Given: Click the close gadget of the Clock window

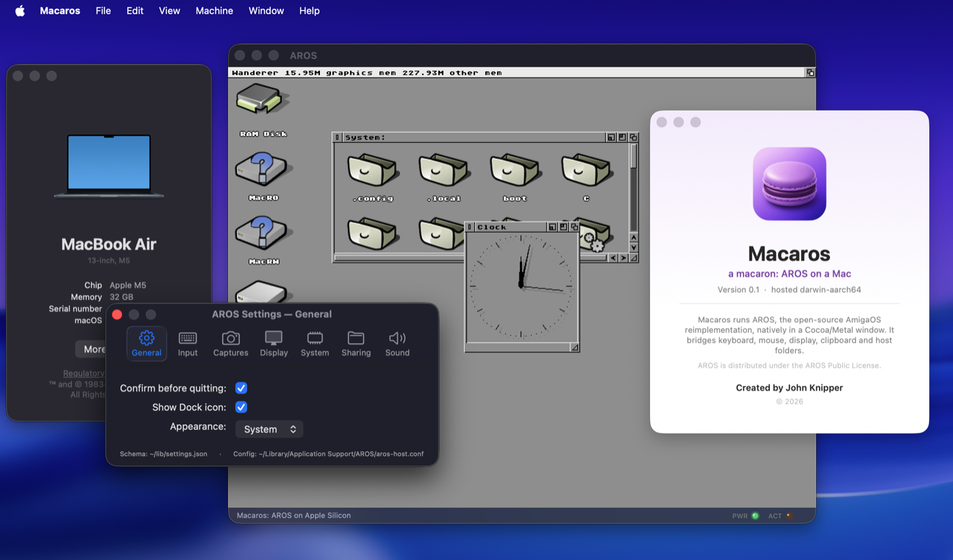Looking at the screenshot, I should coord(470,227).
